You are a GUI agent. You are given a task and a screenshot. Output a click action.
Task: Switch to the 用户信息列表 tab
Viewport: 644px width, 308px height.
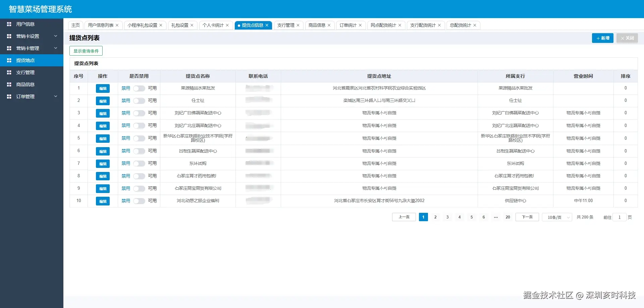(101, 25)
